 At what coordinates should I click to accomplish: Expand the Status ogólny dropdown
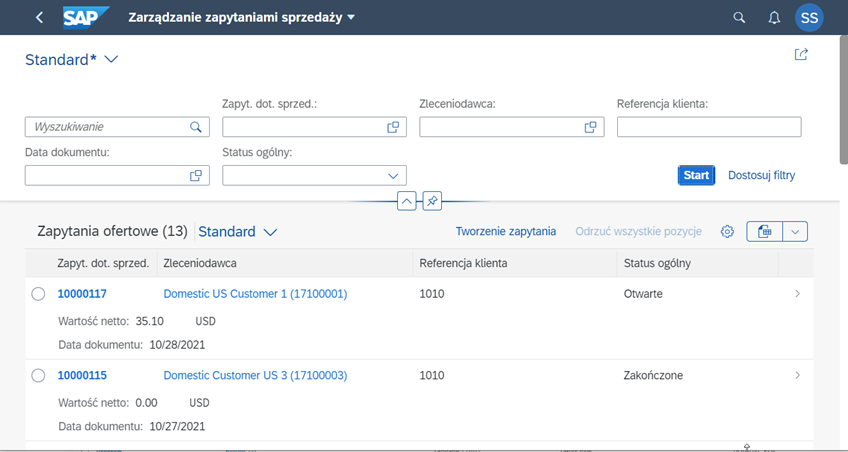(x=393, y=176)
